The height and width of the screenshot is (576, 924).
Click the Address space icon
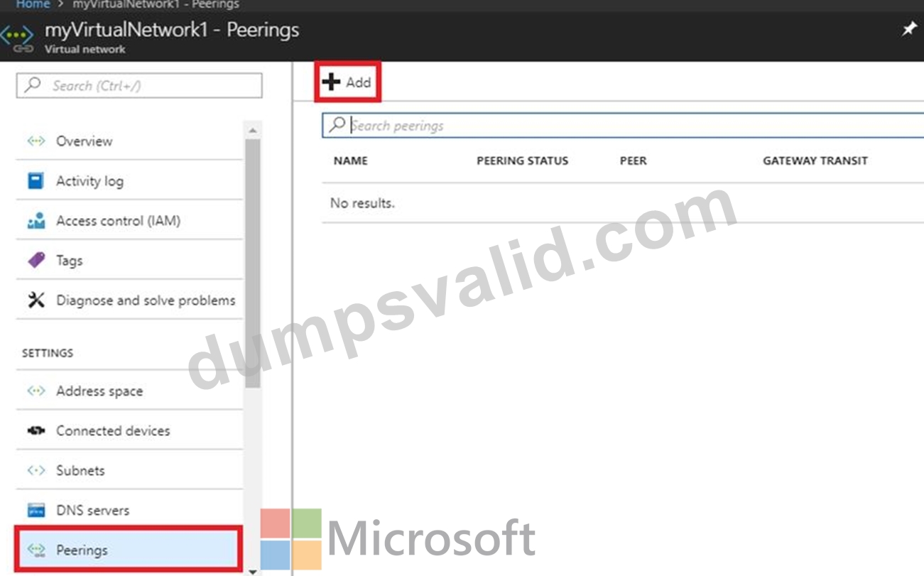[36, 391]
